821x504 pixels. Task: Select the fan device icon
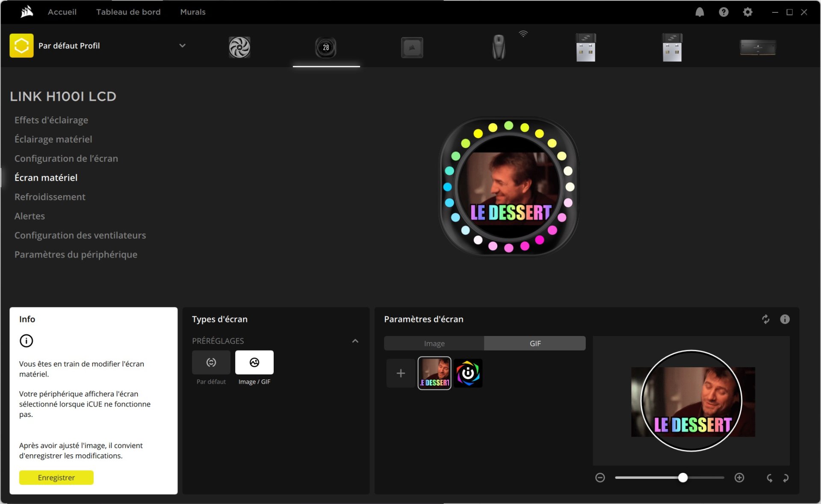(x=239, y=47)
